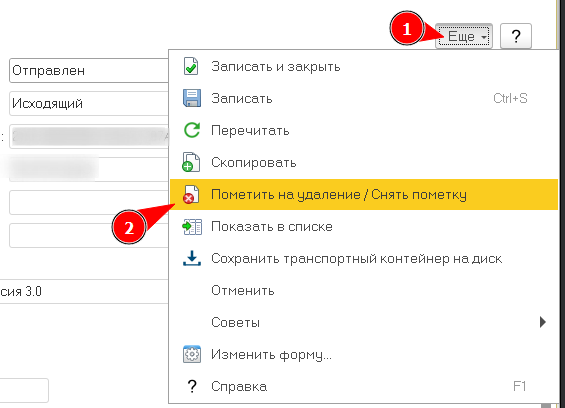Click the Отправлен status field

tap(89, 71)
